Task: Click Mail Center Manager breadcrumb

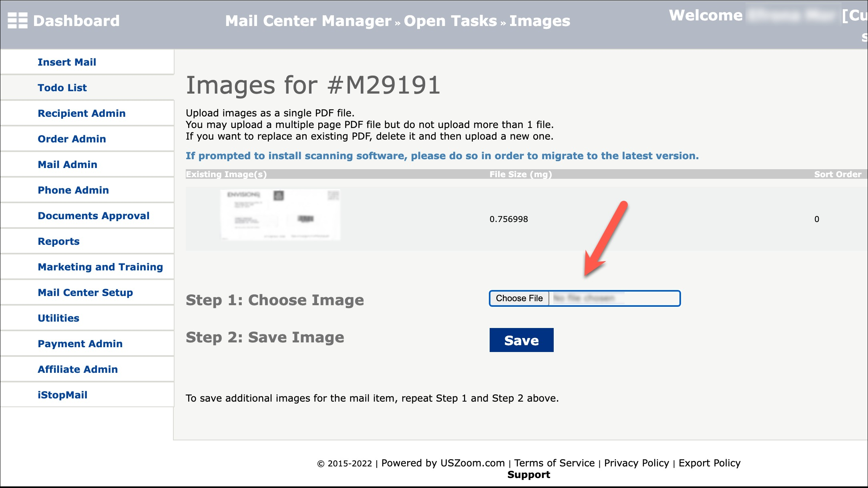Action: click(x=308, y=21)
